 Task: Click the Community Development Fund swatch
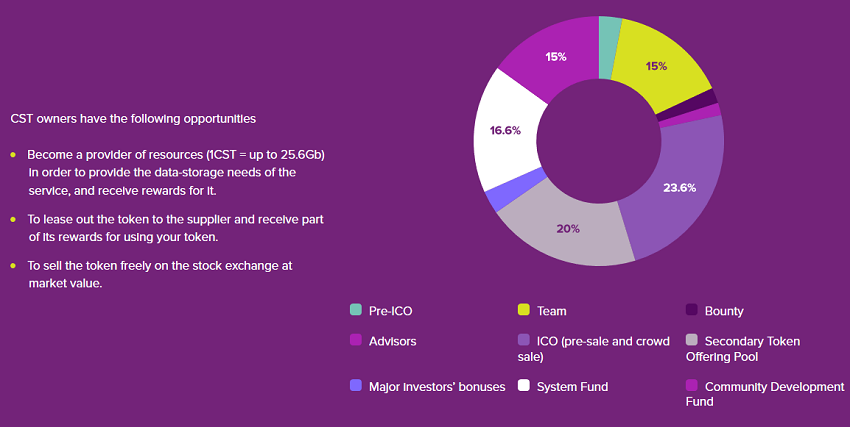tap(691, 385)
